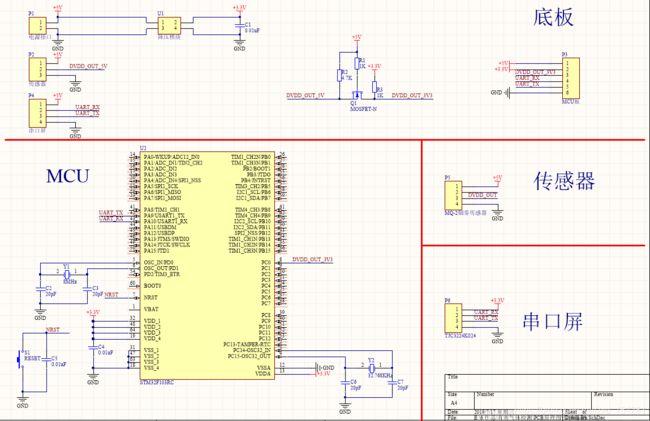
Task: Select capacitor C2 20pF
Action: click(x=40, y=290)
